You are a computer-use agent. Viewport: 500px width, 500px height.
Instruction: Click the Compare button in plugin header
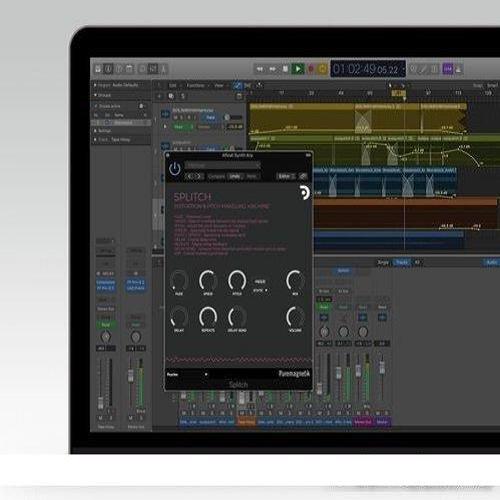[x=217, y=176]
